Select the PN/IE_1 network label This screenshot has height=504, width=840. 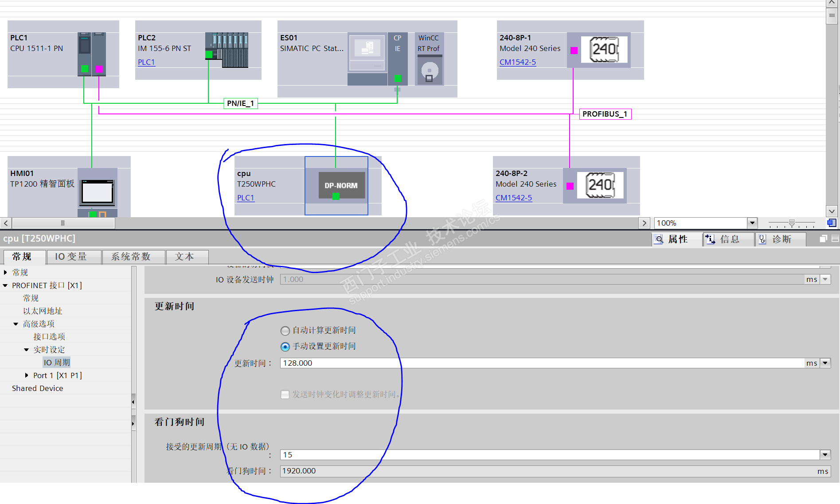tap(240, 103)
